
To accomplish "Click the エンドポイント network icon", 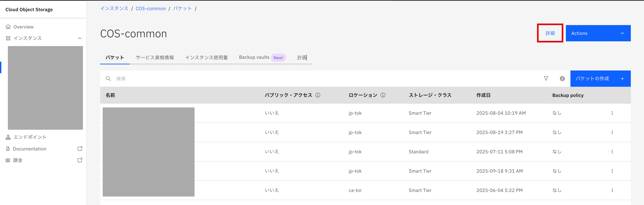I will pyautogui.click(x=8, y=137).
